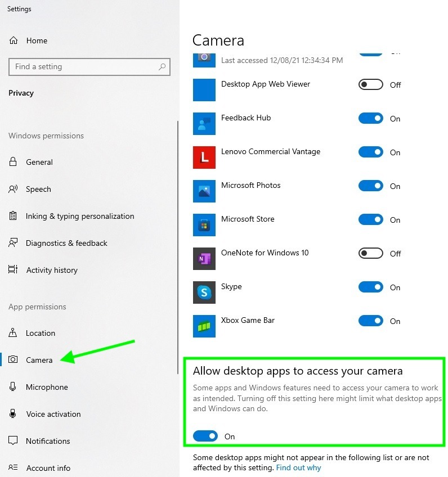
Task: Select Microphone permissions
Action: [x=47, y=387]
